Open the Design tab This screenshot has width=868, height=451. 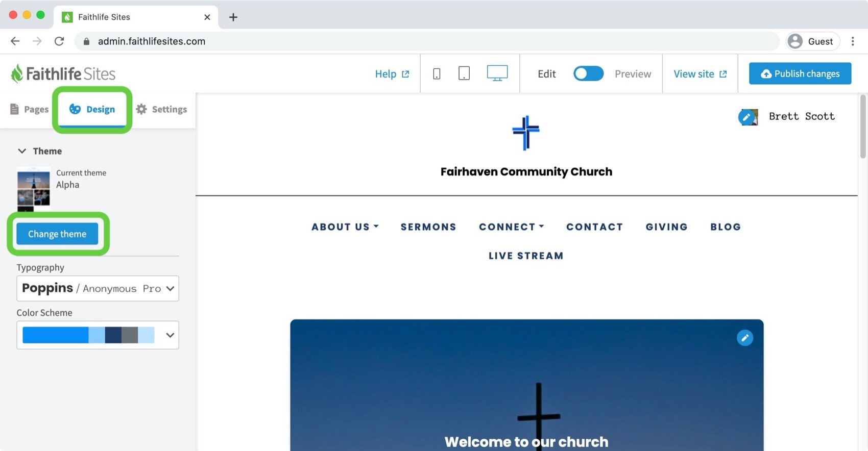pyautogui.click(x=92, y=109)
